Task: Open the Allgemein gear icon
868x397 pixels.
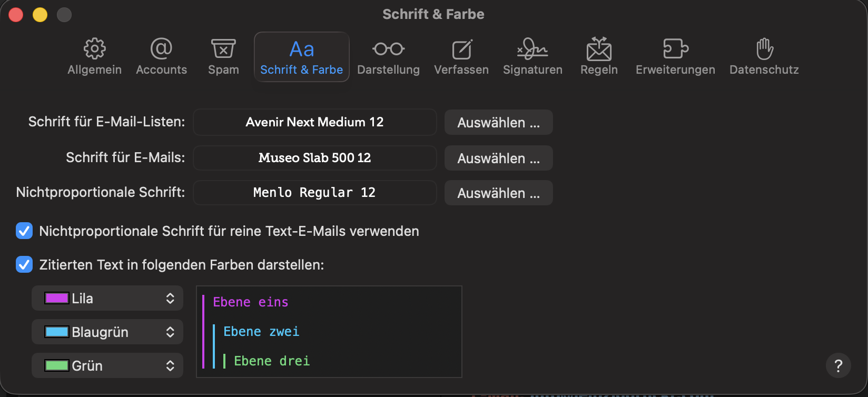Action: point(95,49)
